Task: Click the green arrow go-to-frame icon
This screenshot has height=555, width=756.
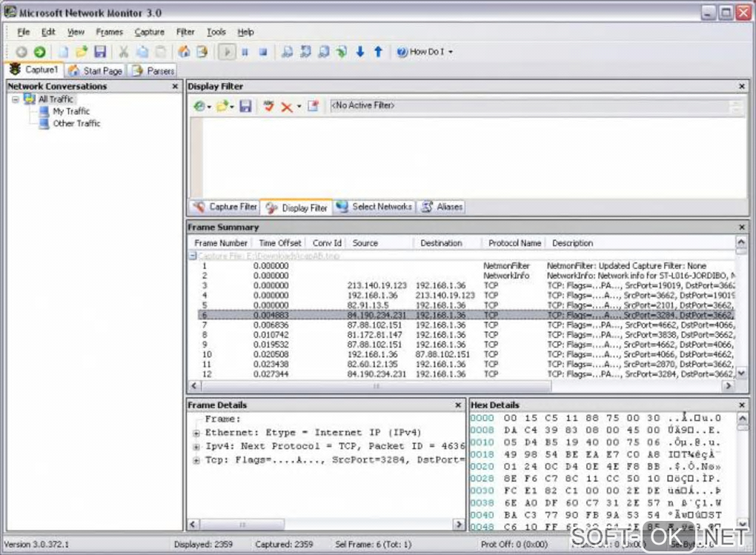Action: (x=342, y=52)
